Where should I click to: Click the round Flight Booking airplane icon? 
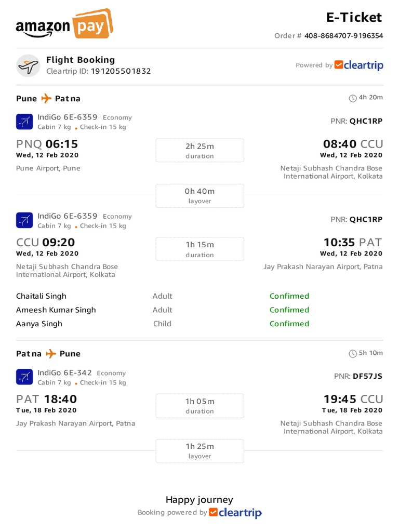point(28,66)
